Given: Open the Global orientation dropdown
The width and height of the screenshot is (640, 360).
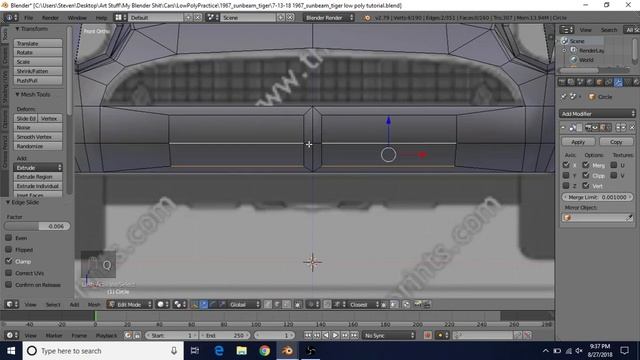Looking at the screenshot, I should (x=244, y=304).
